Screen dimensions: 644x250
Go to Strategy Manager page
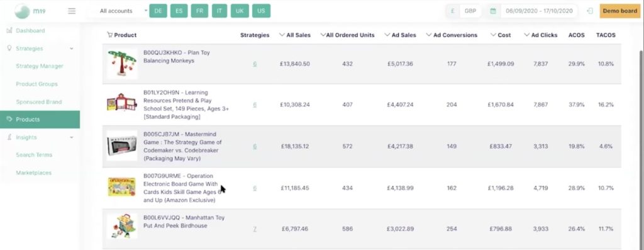tap(40, 66)
